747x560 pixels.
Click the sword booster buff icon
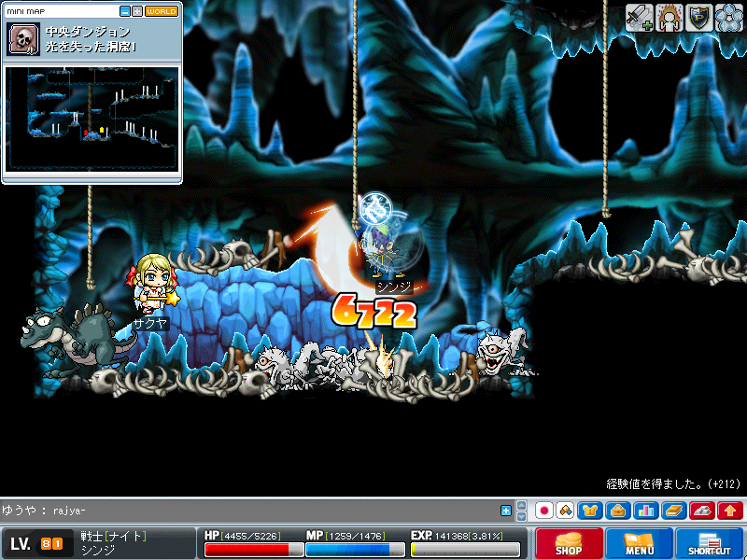pyautogui.click(x=640, y=17)
